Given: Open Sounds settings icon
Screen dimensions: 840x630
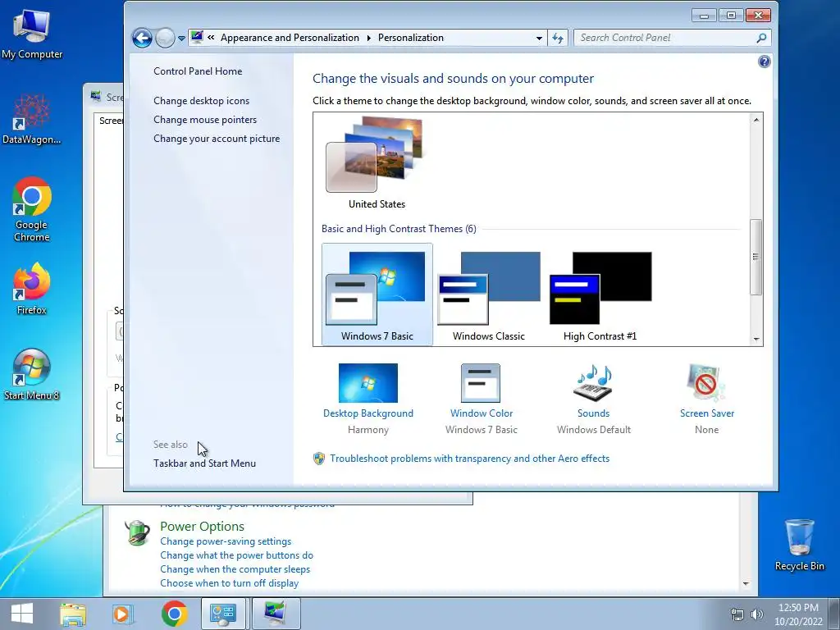Looking at the screenshot, I should (x=593, y=383).
